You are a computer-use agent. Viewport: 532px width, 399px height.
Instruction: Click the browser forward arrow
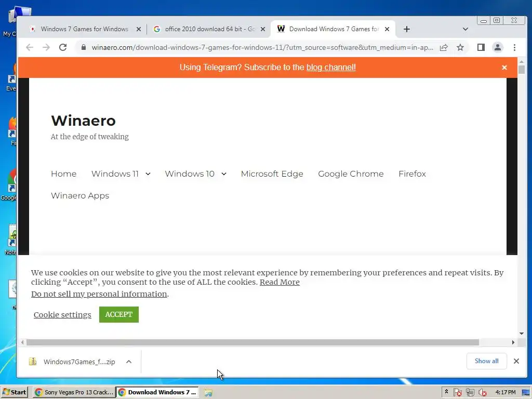tap(46, 47)
